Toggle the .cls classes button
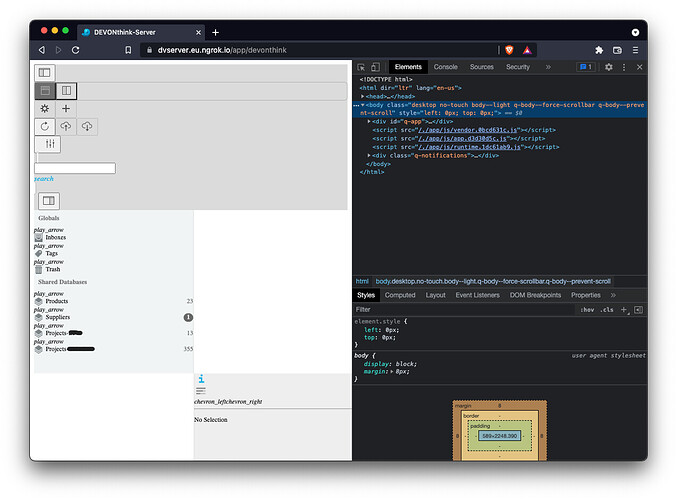Image resolution: width=676 pixels, height=500 pixels. click(607, 309)
